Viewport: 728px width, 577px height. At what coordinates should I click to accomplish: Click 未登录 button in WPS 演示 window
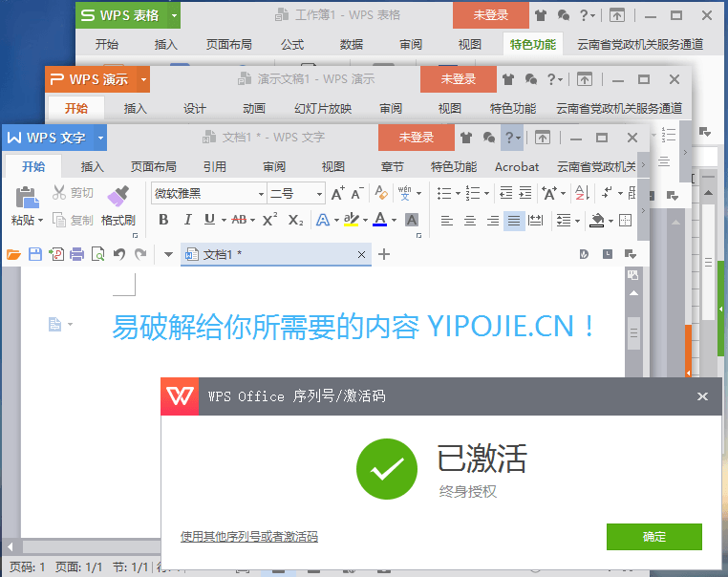pos(459,79)
